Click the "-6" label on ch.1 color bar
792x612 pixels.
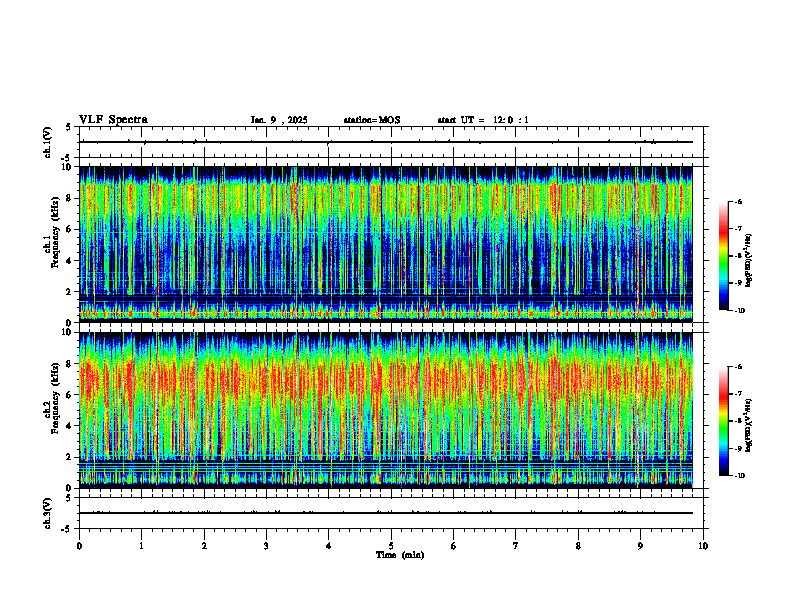tap(738, 201)
